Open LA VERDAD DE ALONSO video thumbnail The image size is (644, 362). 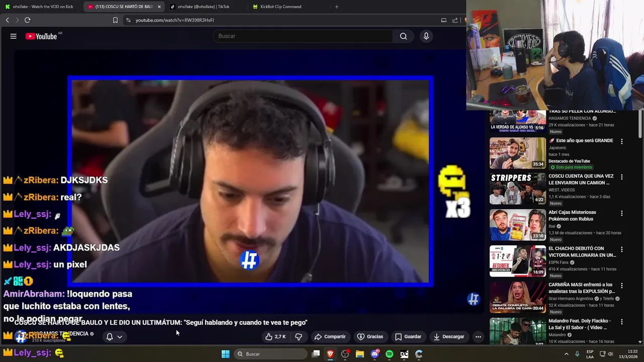point(518,121)
